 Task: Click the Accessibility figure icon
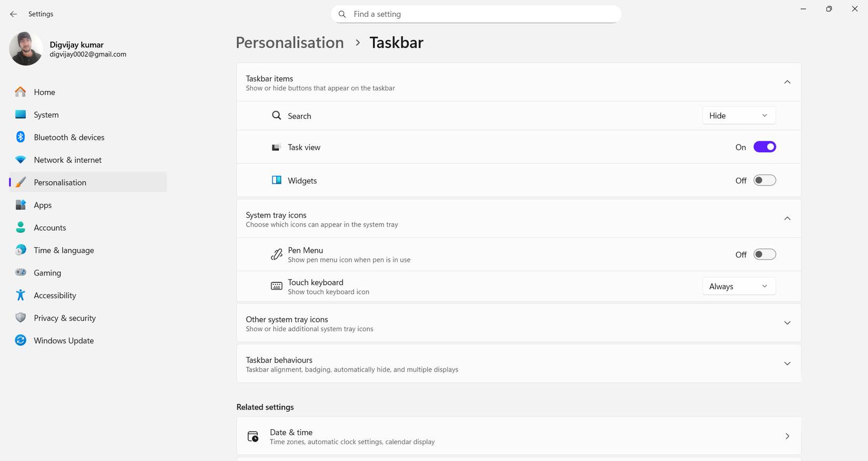click(x=21, y=295)
